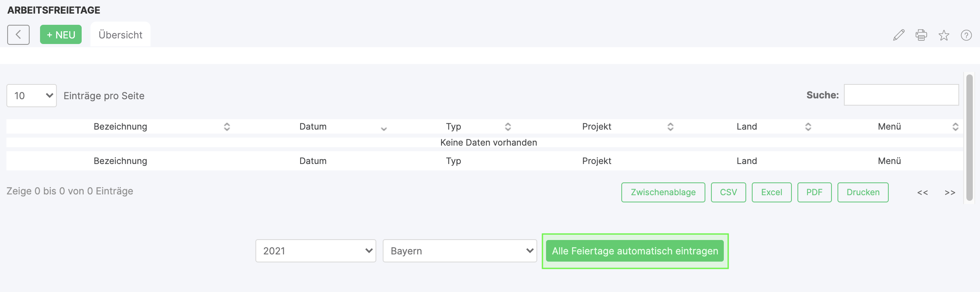Image resolution: width=980 pixels, height=292 pixels.
Task: Click the pencil edit icon
Action: pyautogui.click(x=899, y=35)
